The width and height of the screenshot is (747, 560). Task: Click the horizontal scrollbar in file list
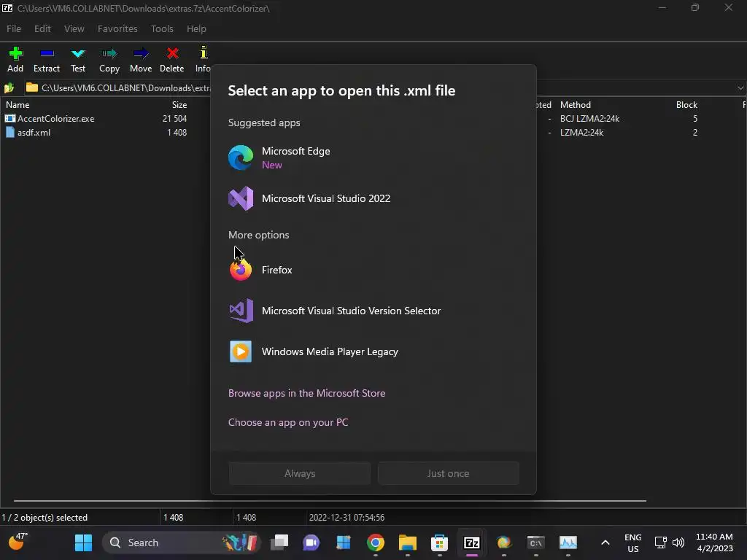330,500
